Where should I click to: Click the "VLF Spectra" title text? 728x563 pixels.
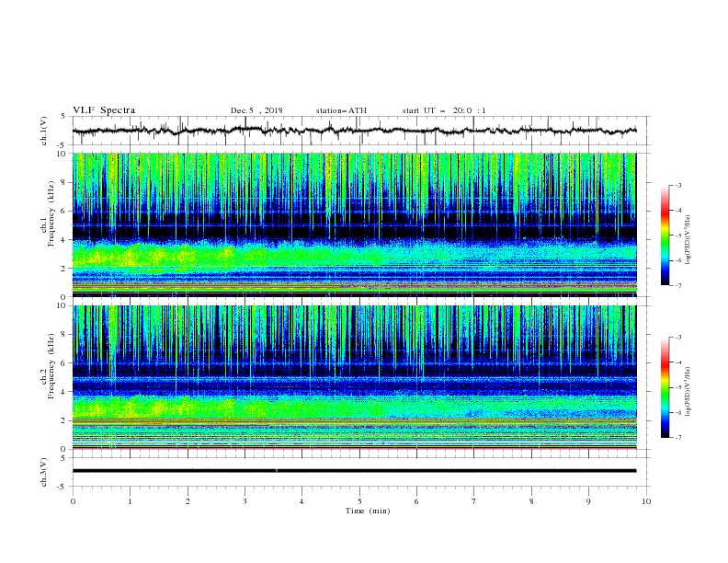[x=104, y=110]
